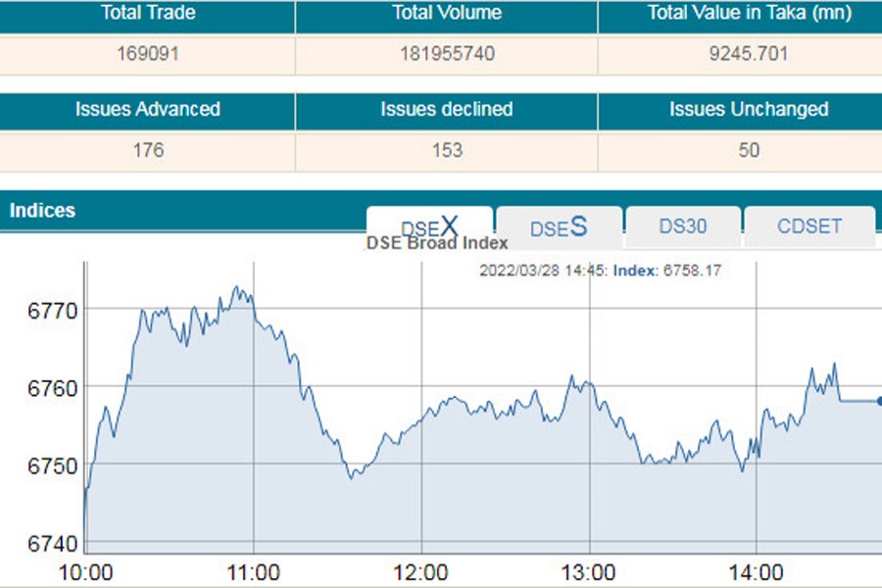
Task: Click the Issues Unchanged header
Action: [x=749, y=109]
